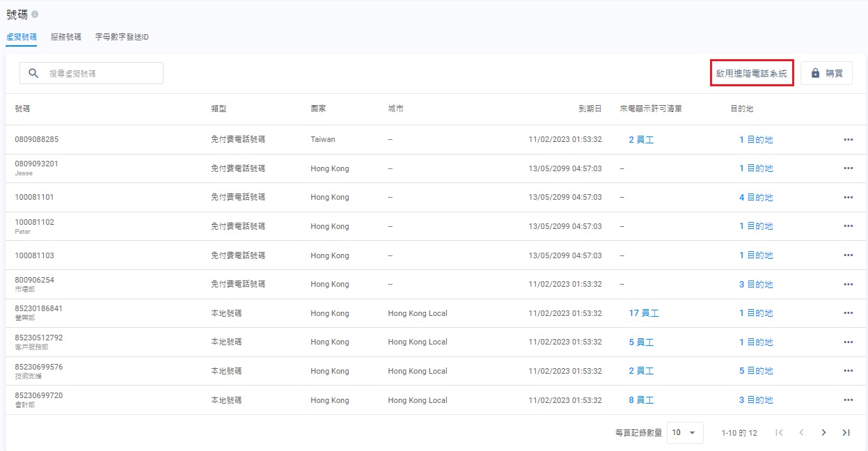Open three-dot menu for 100081102 Peter row
The image size is (868, 451).
pos(848,226)
